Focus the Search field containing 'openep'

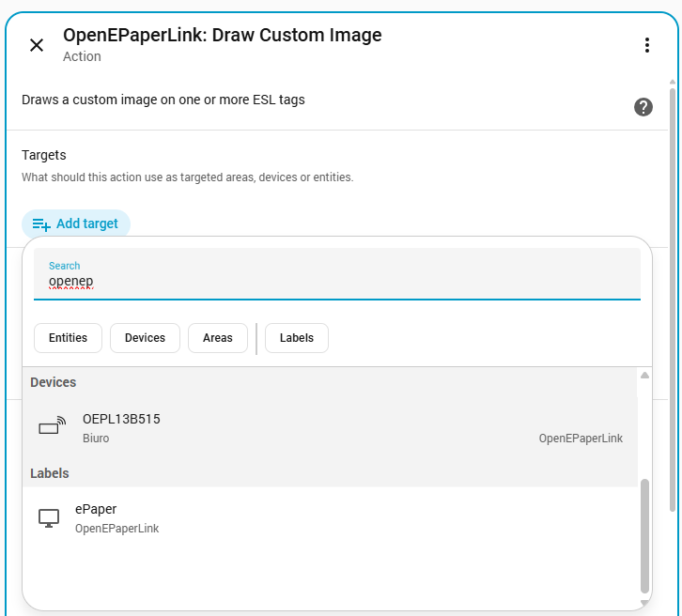tap(337, 281)
